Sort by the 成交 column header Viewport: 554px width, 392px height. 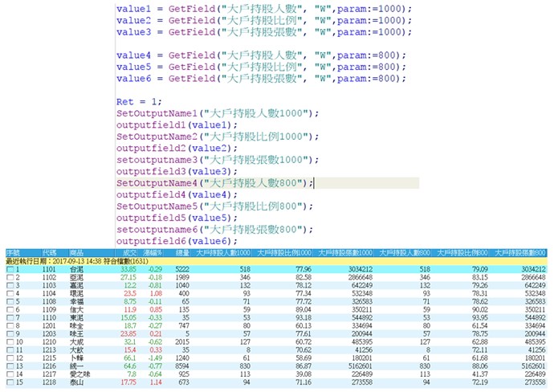point(130,253)
